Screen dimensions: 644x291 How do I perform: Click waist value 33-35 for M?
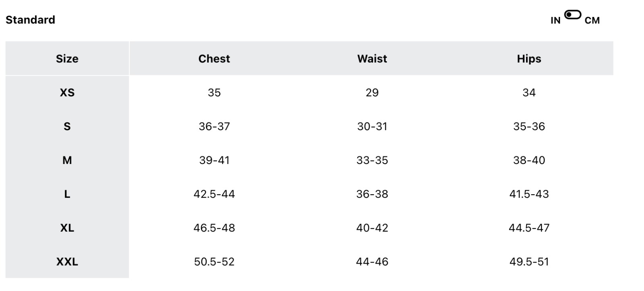pos(372,160)
